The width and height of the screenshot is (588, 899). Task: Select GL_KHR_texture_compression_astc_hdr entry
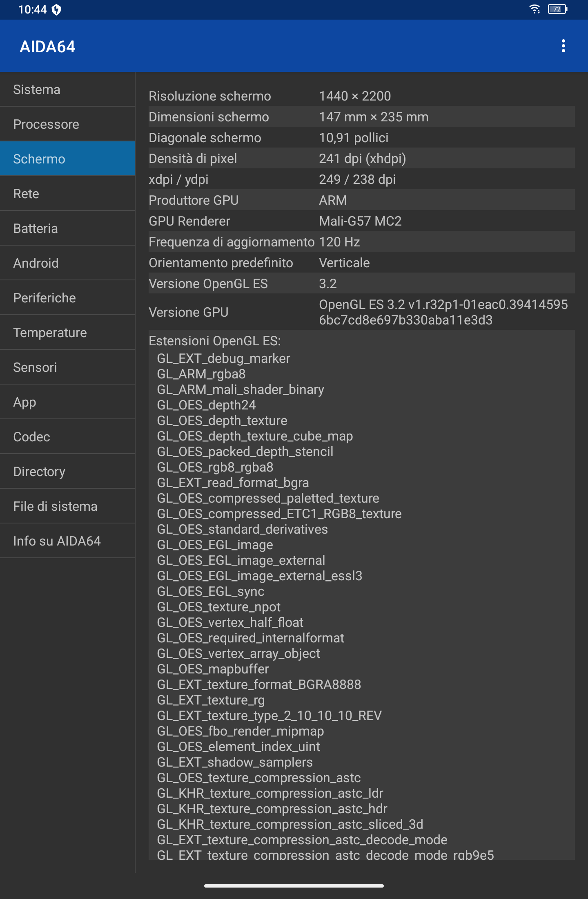click(x=272, y=809)
